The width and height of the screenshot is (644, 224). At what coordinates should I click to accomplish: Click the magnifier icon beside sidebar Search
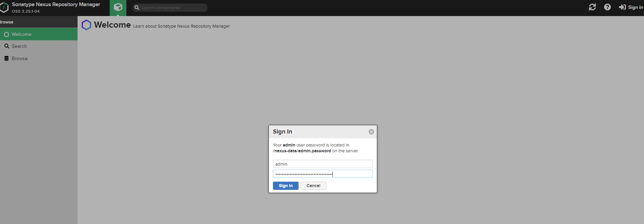[6, 46]
